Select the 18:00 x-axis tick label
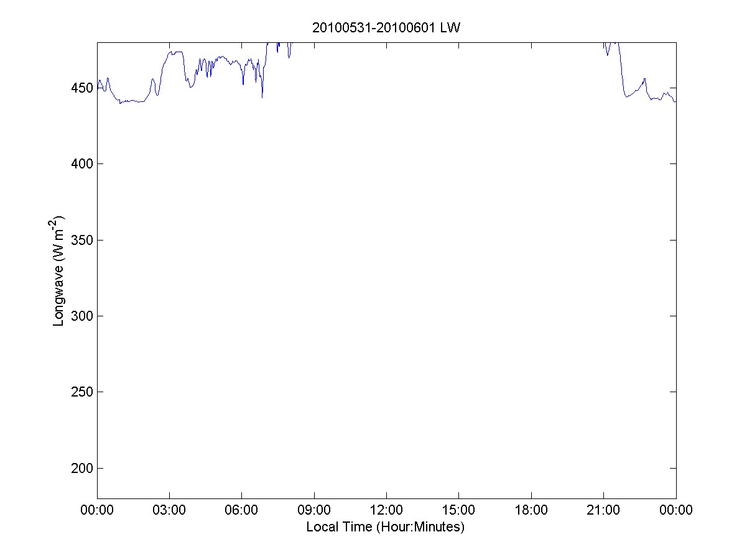This screenshot has height=560, width=747. [531, 511]
